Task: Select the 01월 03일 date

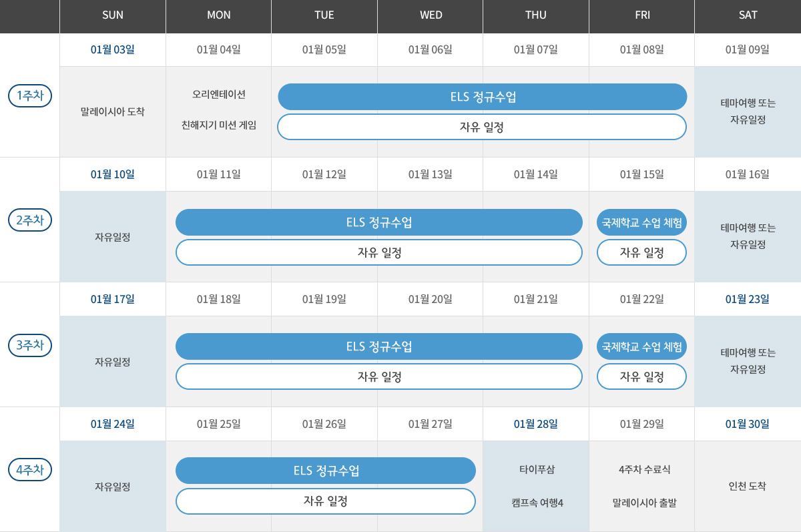Action: point(112,49)
